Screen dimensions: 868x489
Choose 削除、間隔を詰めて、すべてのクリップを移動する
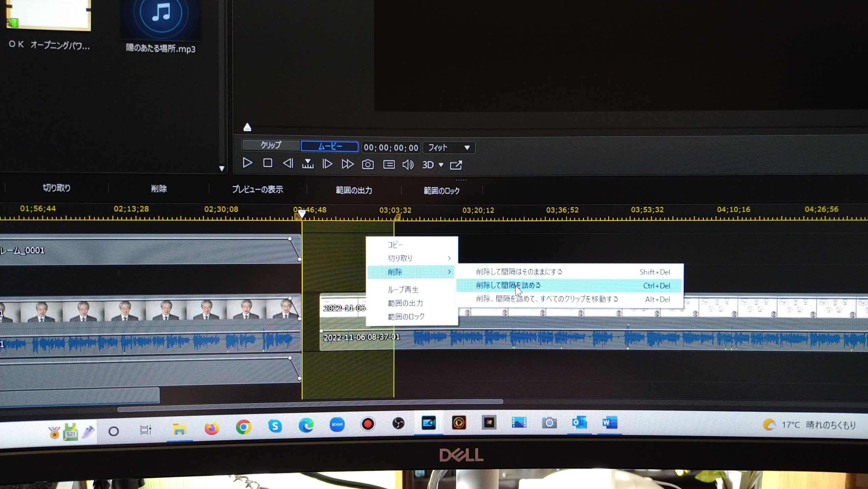click(569, 299)
